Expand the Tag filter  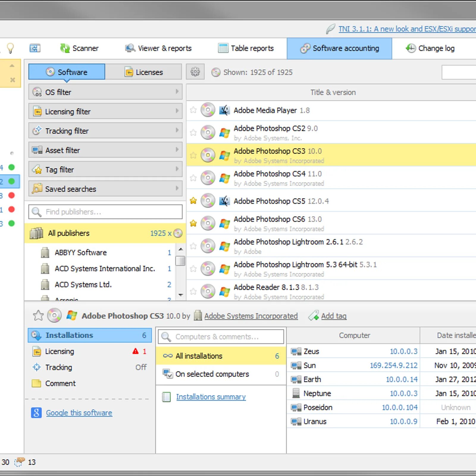(105, 169)
